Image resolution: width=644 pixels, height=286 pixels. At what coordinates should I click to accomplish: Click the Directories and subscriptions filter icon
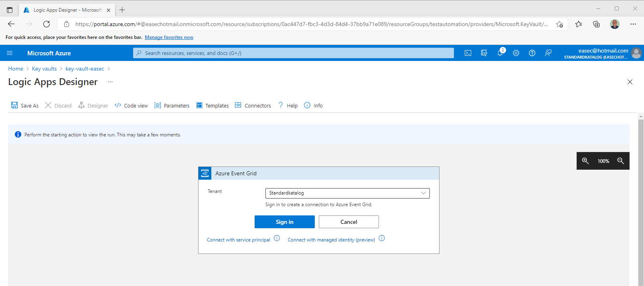(484, 53)
